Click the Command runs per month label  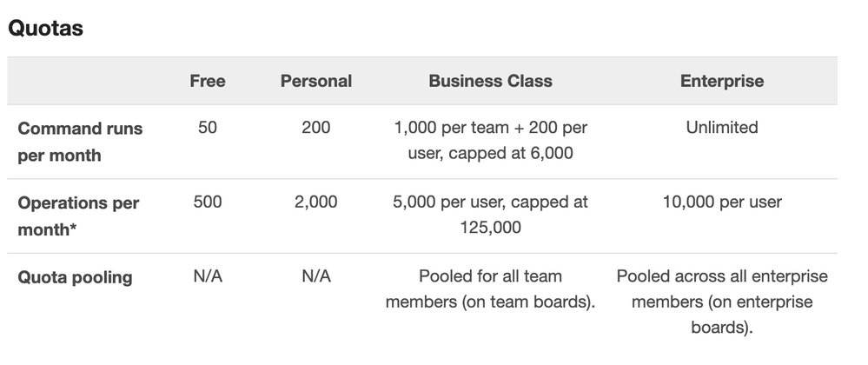click(x=80, y=142)
